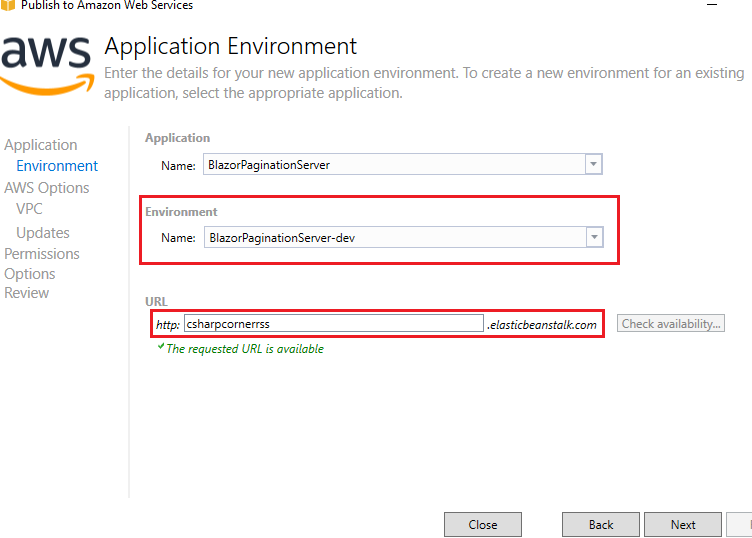Click the Application Environment heading
Screen dimensions: 752x538
pos(231,47)
